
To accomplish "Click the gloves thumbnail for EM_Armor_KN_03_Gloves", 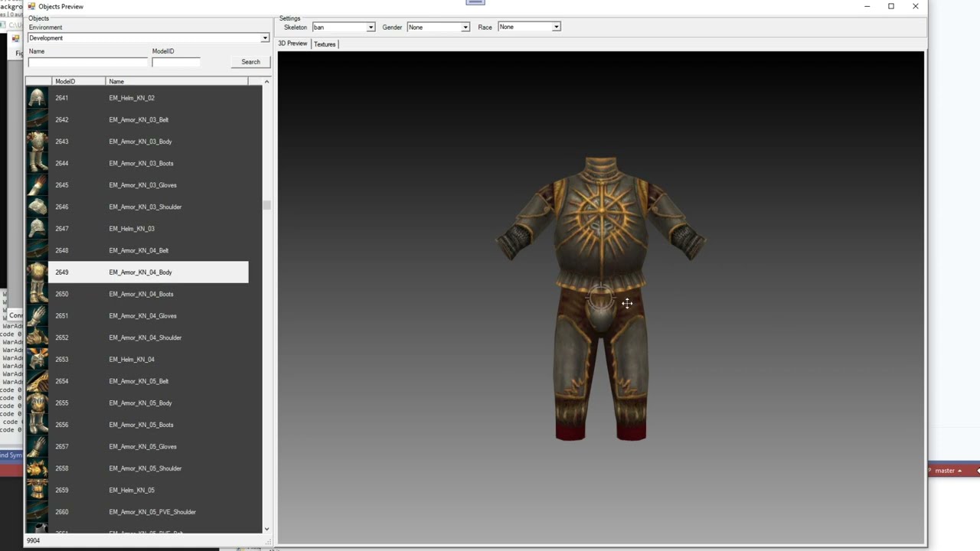I will [x=37, y=185].
